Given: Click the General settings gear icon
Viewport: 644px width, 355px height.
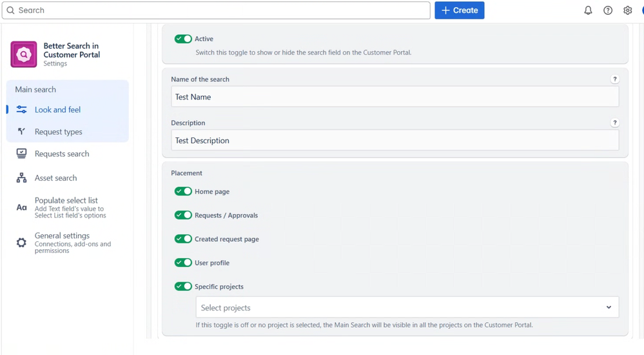Looking at the screenshot, I should [21, 243].
